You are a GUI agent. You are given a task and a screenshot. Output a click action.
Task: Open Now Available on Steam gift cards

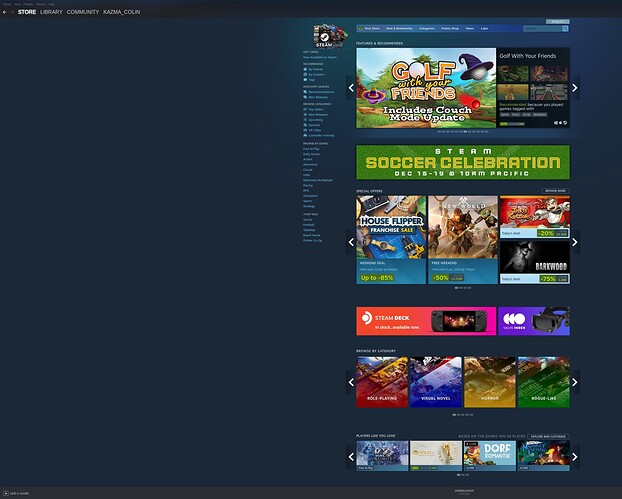coord(320,57)
